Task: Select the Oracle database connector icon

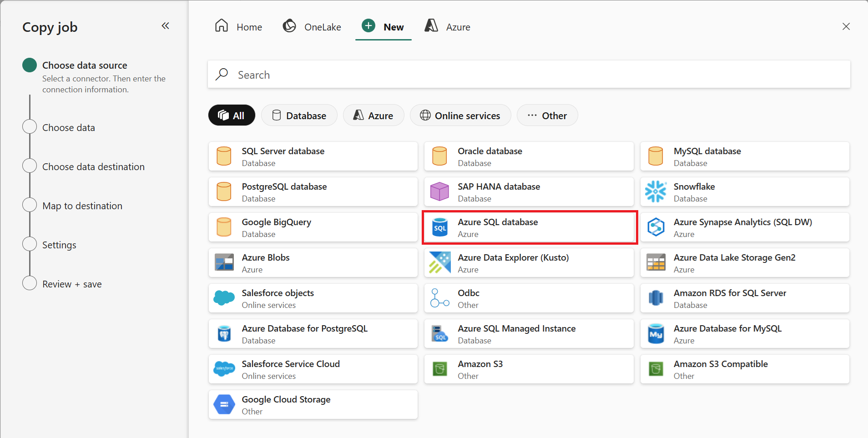Action: click(439, 156)
